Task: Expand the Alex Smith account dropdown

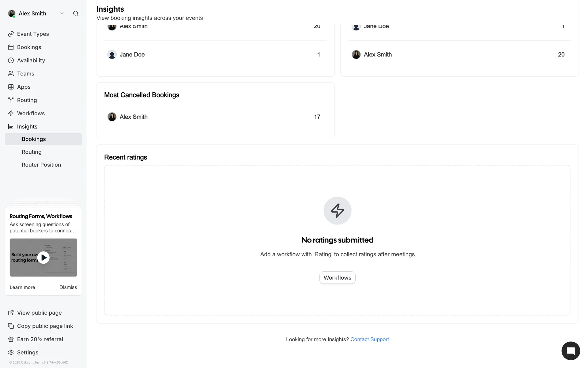Action: pyautogui.click(x=62, y=13)
